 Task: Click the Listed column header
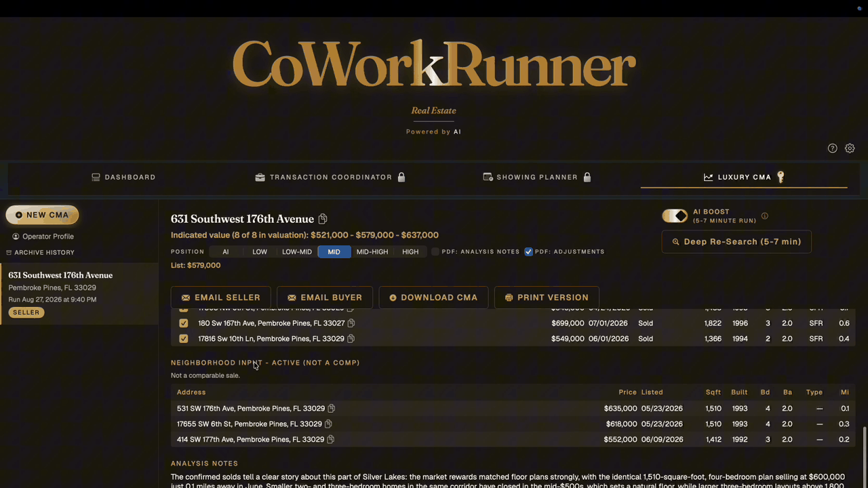click(x=652, y=392)
